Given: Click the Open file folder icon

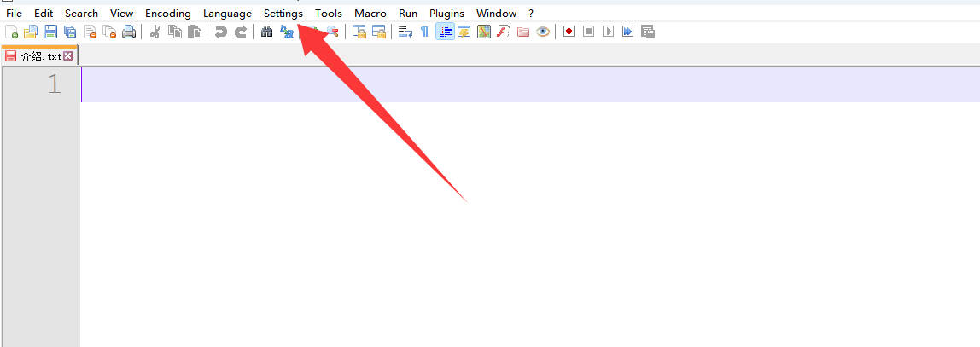Looking at the screenshot, I should click(x=31, y=32).
